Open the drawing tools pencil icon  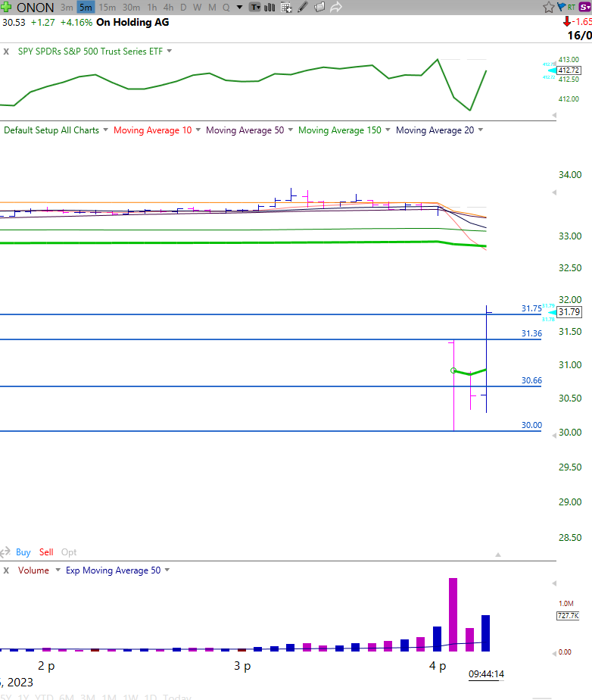tap(303, 7)
